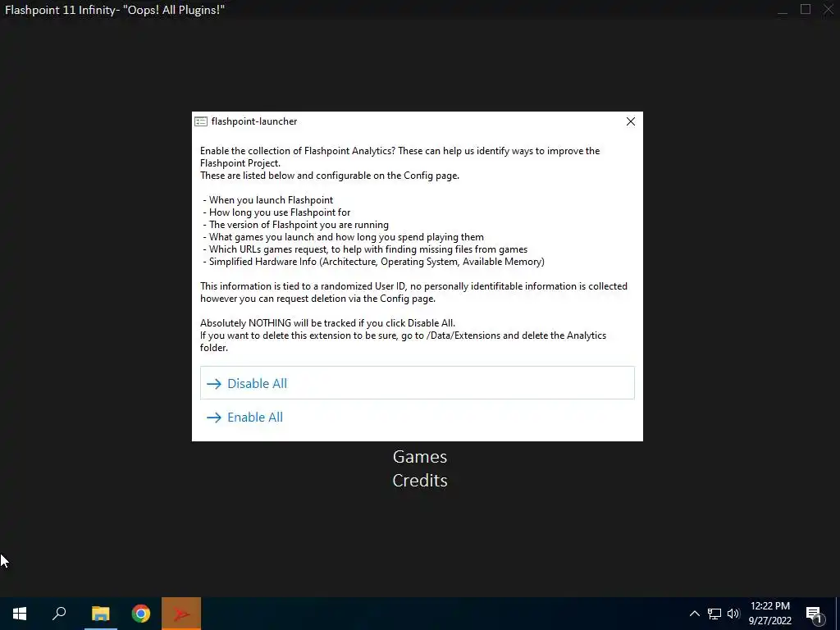The image size is (840, 630).
Task: Open Credits link on Flashpoint home
Action: tap(420, 481)
